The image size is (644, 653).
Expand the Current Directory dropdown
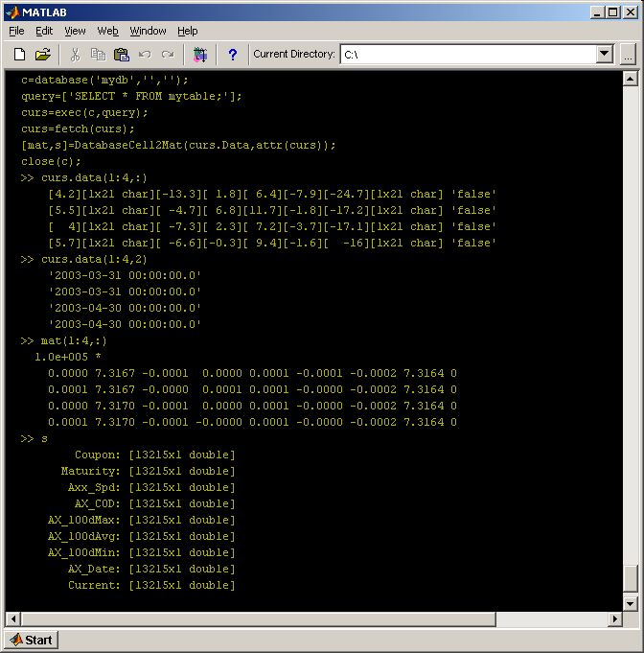click(x=604, y=54)
